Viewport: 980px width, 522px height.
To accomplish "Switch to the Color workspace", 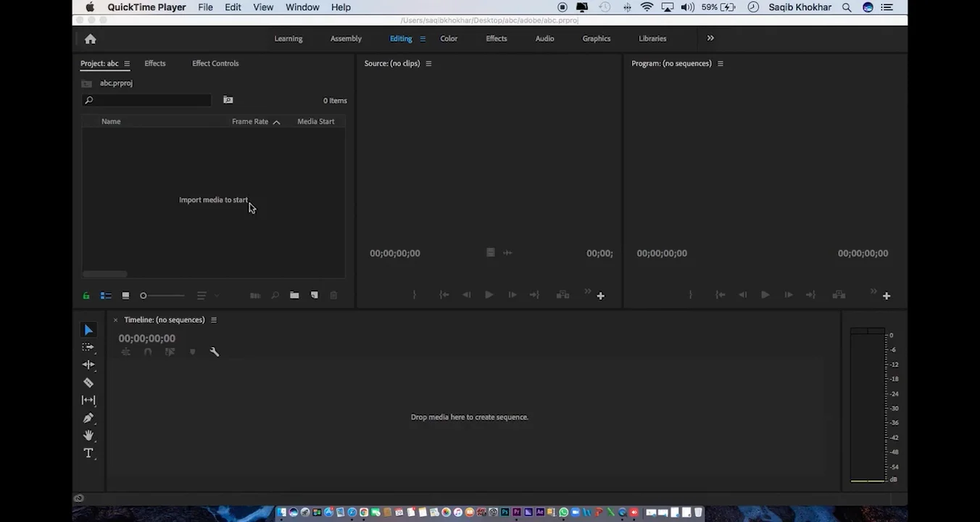I will 449,39.
